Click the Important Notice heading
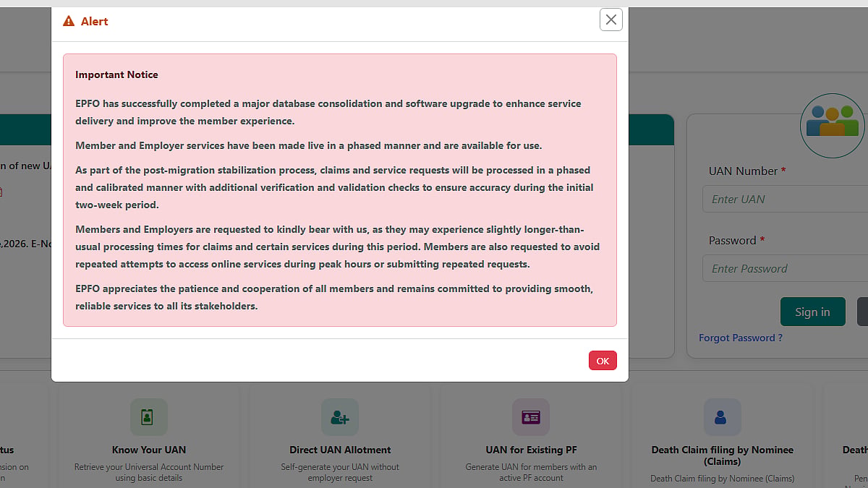 click(116, 74)
